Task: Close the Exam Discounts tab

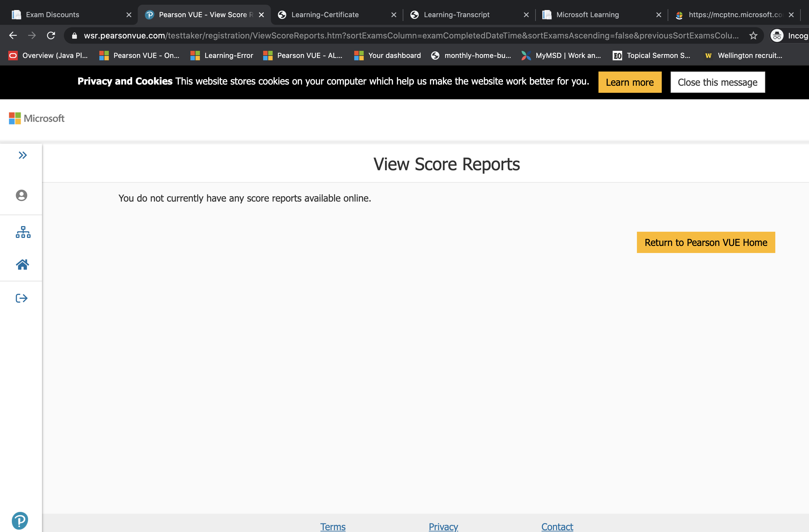Action: point(129,14)
